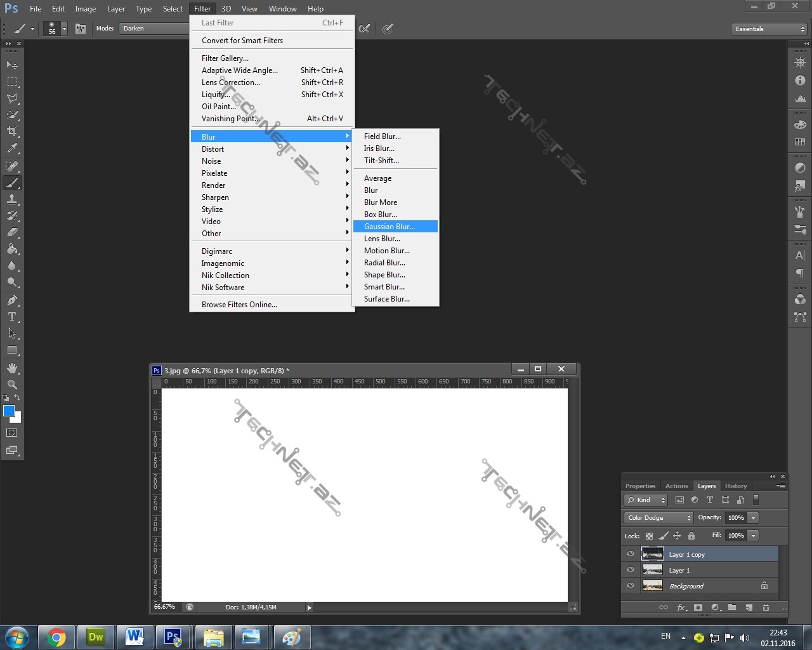
Task: Activate the Pen tool
Action: click(12, 300)
